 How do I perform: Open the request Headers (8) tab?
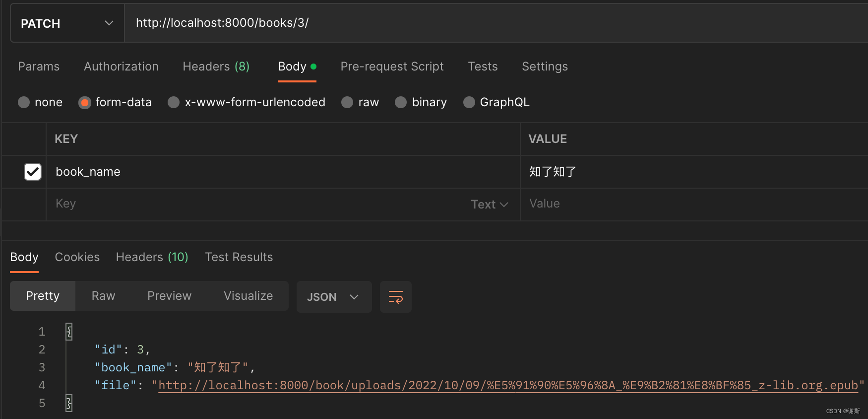click(x=216, y=67)
